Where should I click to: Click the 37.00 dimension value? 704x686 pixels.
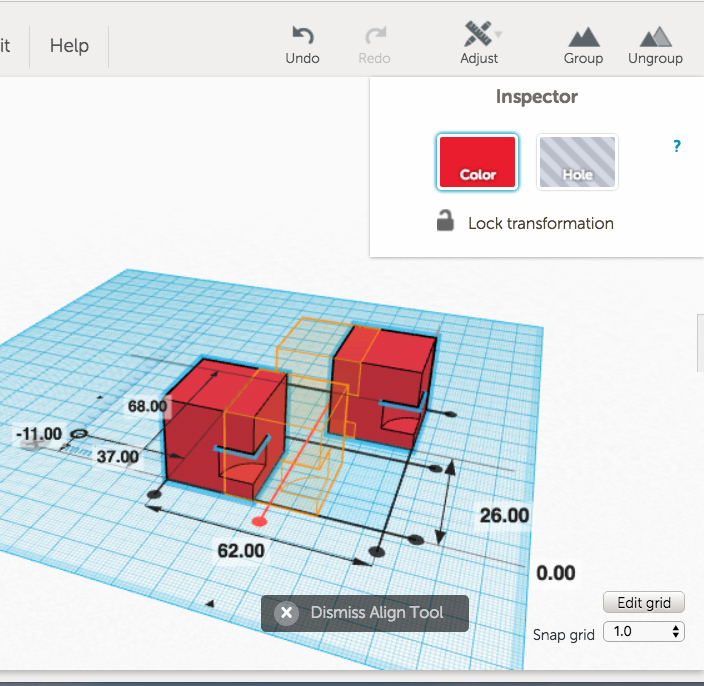(117, 457)
